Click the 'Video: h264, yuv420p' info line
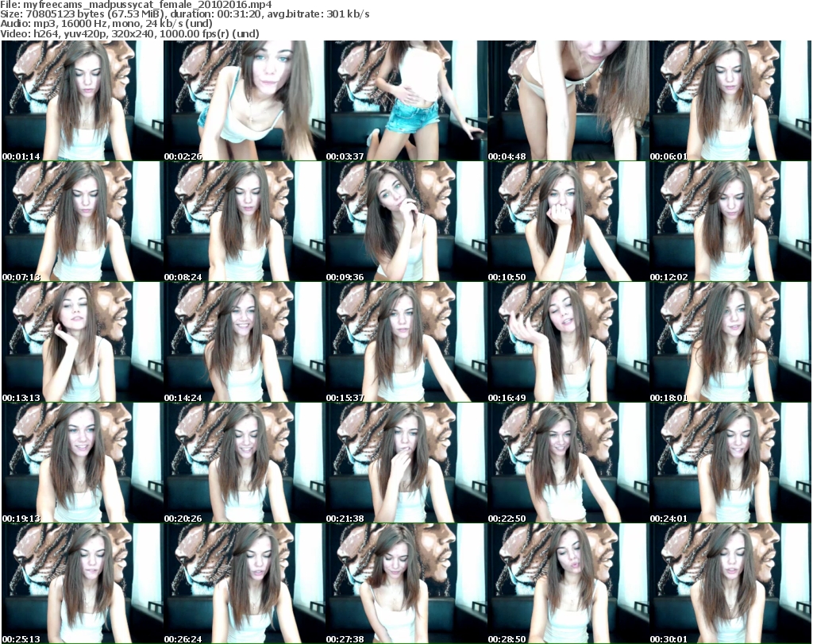Viewport: 813px width, 644px height. point(129,33)
